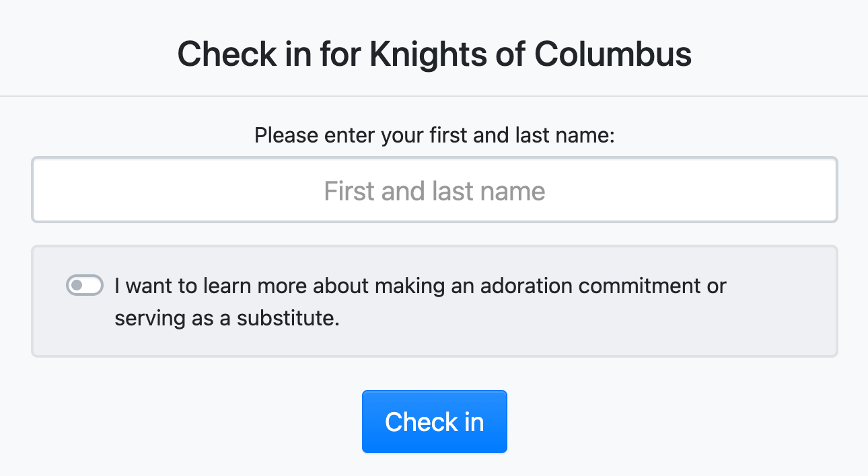Place cursor in the name entry box
Viewport: 868px width, 476px height.
(434, 190)
